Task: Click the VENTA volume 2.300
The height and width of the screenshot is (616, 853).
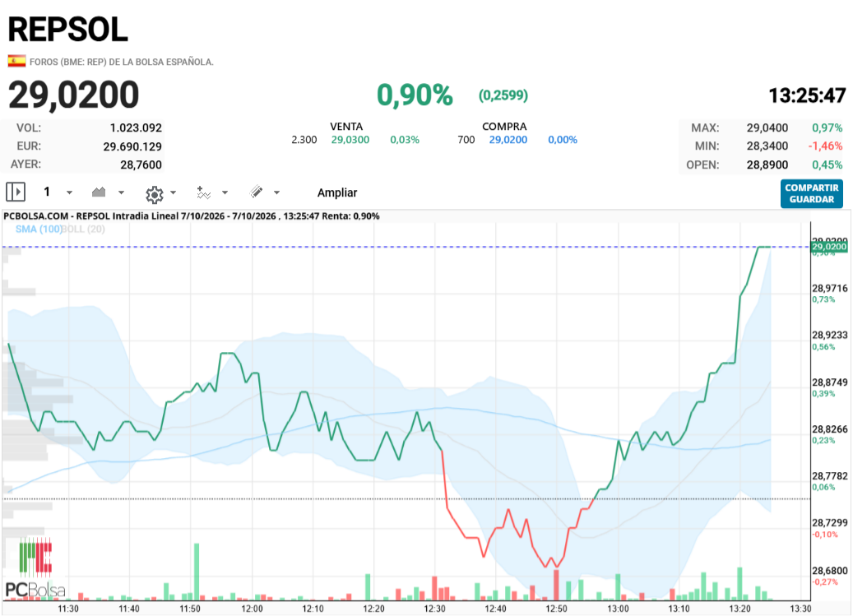Action: [x=304, y=140]
